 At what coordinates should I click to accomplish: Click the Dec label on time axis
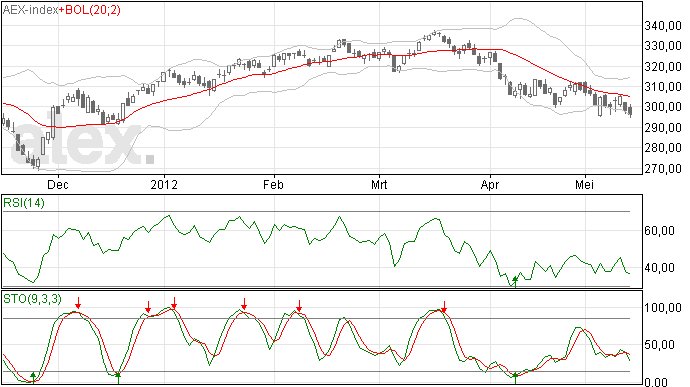click(x=58, y=184)
